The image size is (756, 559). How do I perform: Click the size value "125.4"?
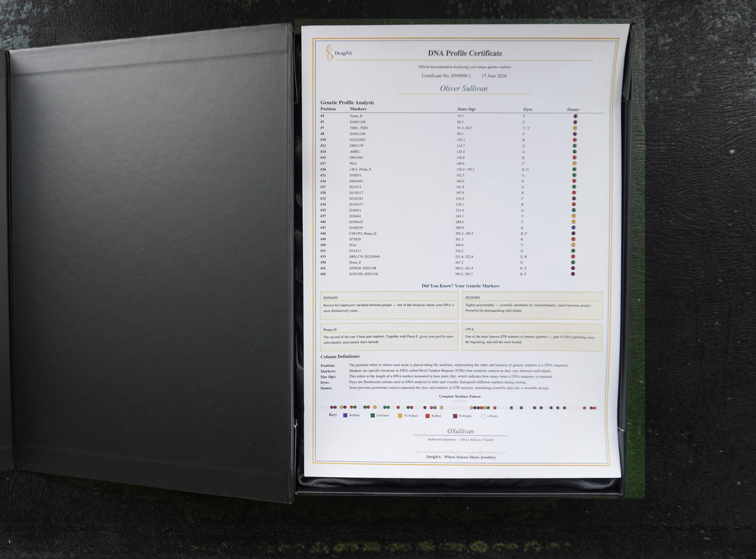coord(461,152)
